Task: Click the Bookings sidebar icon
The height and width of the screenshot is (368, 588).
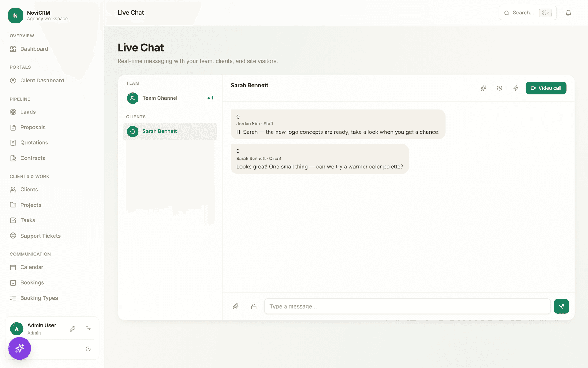Action: [13, 283]
